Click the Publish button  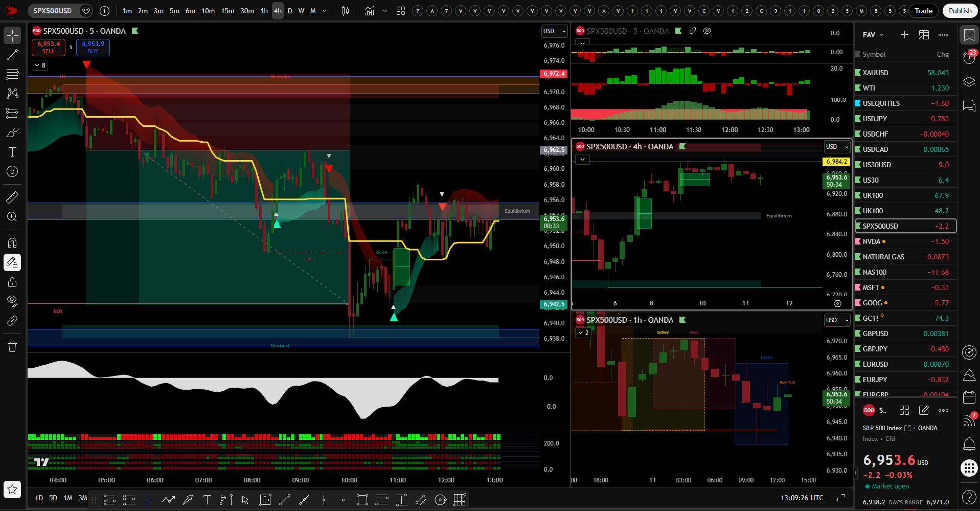pos(960,11)
